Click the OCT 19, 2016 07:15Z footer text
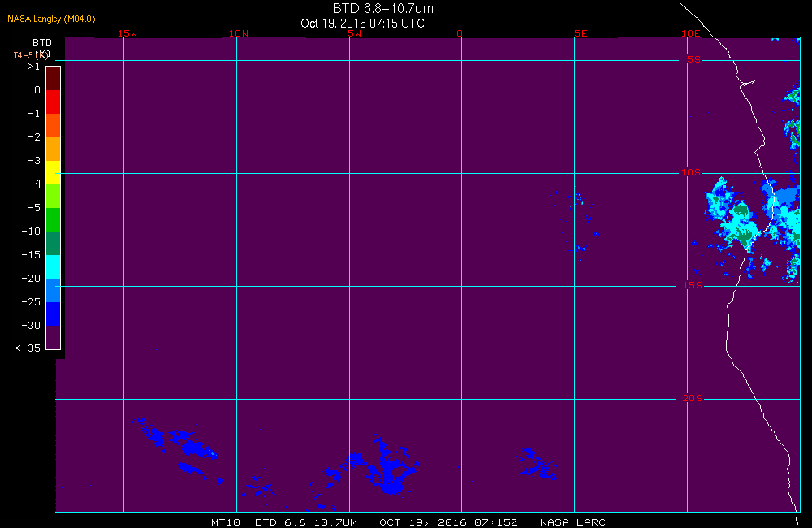Image resolution: width=812 pixels, height=528 pixels. point(448,522)
